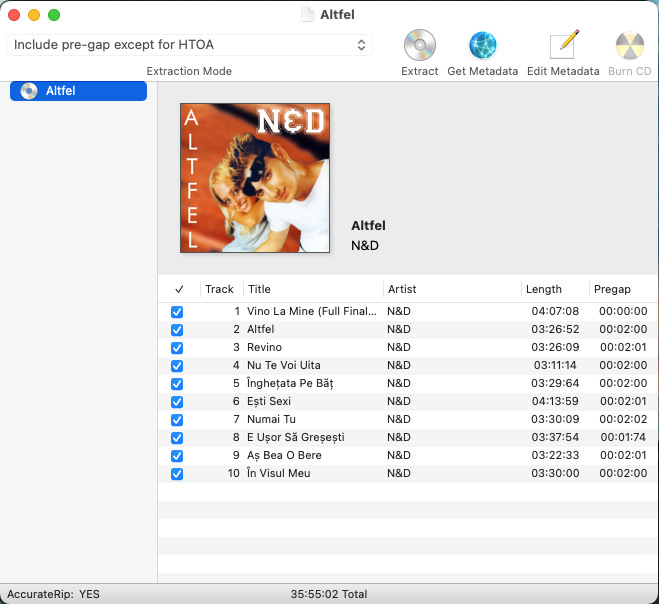Minimize the window with yellow button
Viewport: 659px width, 604px height.
point(34,15)
